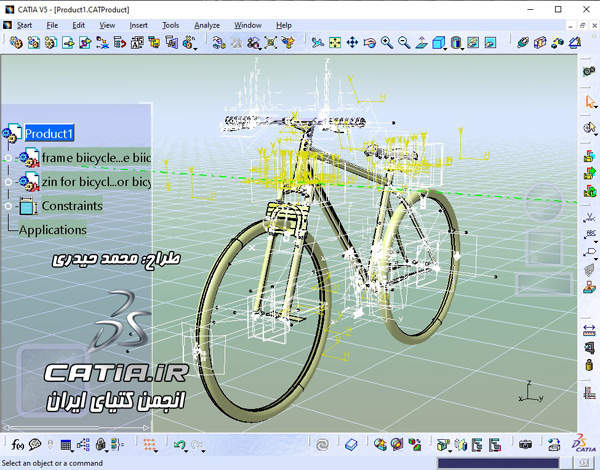Open the Start menu
600x470 pixels.
(24, 25)
